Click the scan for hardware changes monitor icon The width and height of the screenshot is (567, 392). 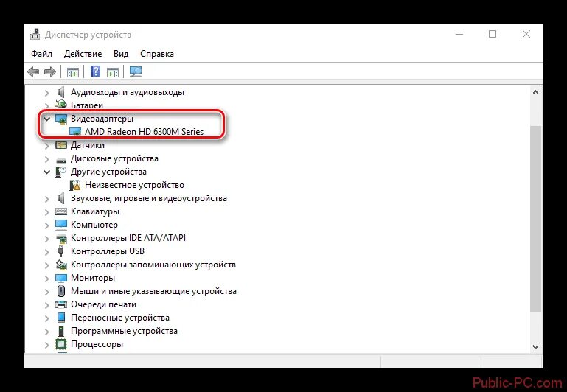(136, 71)
